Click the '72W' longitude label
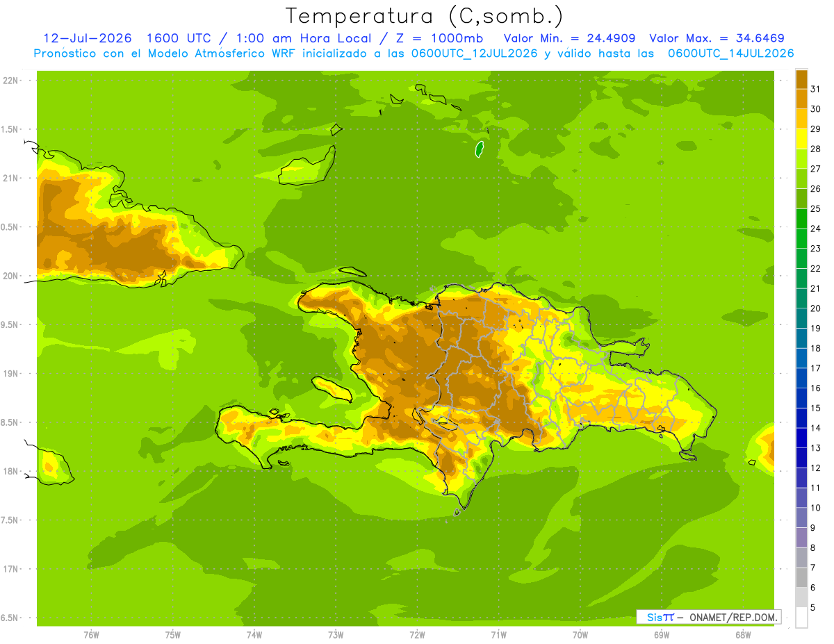 (417, 635)
